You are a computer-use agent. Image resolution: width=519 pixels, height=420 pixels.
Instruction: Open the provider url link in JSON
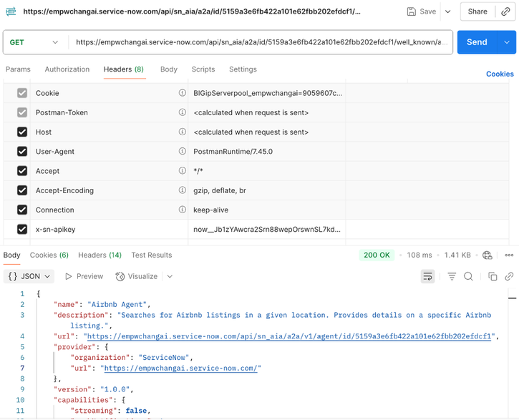pyautogui.click(x=180, y=368)
